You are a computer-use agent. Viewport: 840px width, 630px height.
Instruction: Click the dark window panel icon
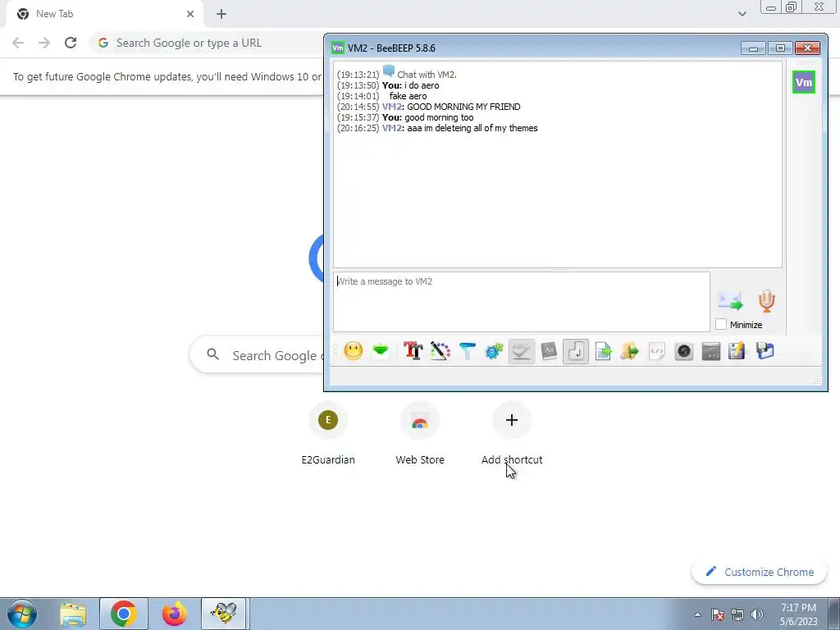tap(711, 351)
